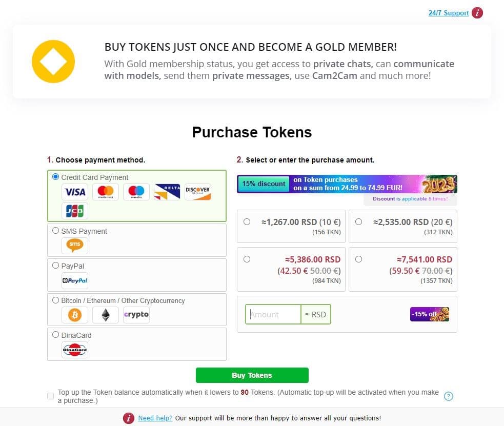Click the orange SMS bubble icon
The width and height of the screenshot is (504, 426).
(x=75, y=246)
